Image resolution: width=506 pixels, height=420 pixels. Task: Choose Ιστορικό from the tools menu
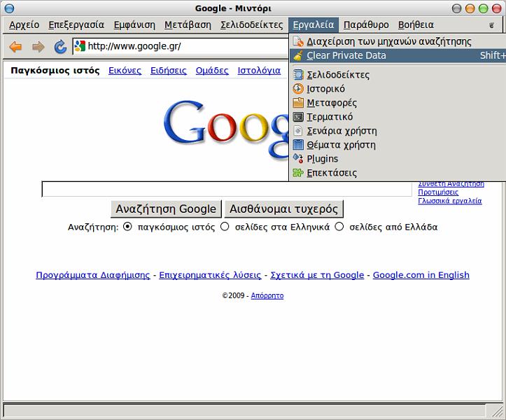click(398, 88)
